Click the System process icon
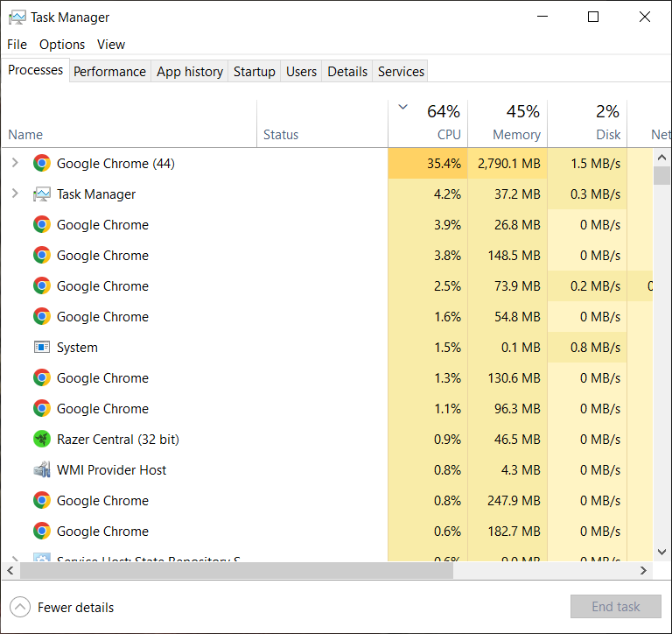 tap(42, 347)
